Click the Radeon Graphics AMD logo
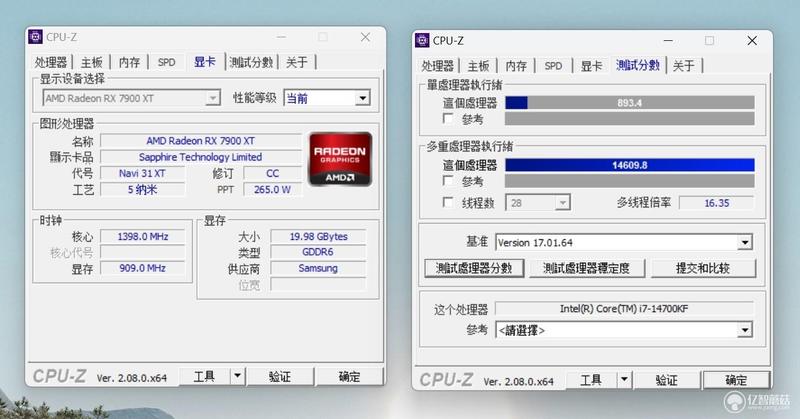800x419 pixels. [340, 159]
